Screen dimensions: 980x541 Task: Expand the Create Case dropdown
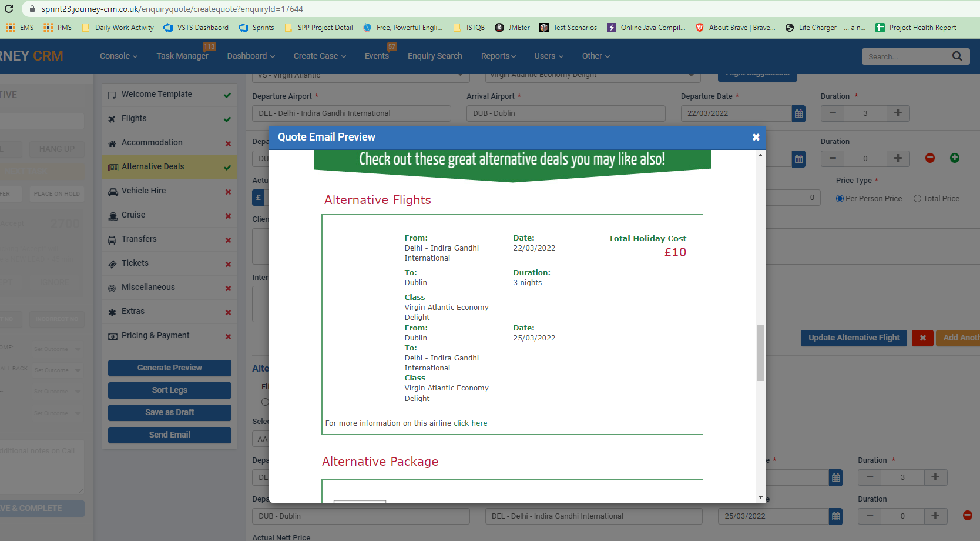(x=320, y=56)
